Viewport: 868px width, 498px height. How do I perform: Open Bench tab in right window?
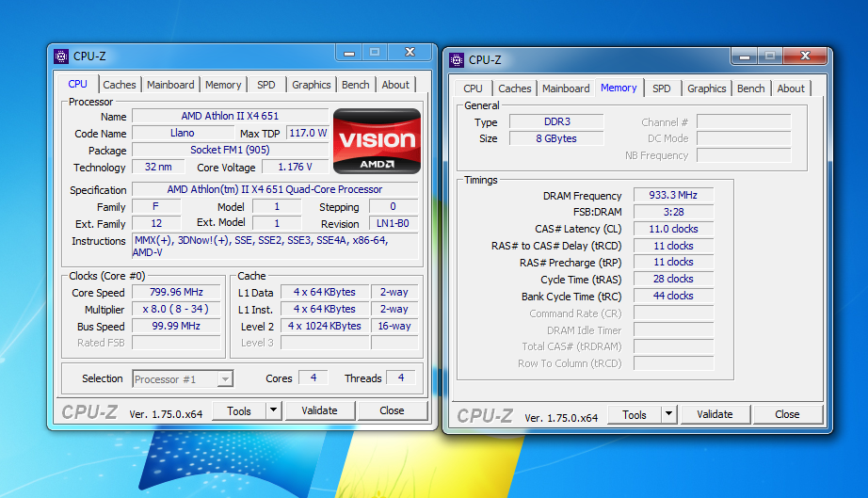tap(750, 88)
